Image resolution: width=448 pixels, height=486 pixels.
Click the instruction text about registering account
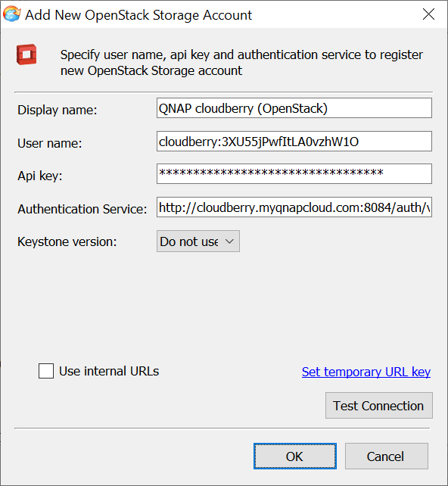tap(241, 63)
